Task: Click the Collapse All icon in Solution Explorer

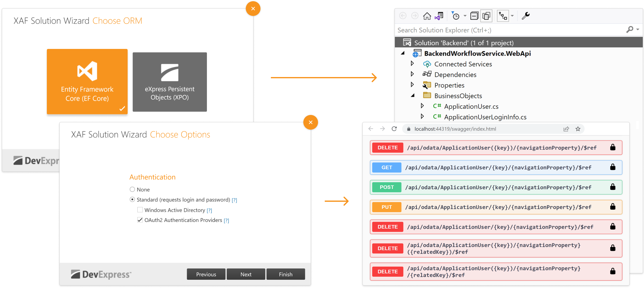Action: coord(474,16)
